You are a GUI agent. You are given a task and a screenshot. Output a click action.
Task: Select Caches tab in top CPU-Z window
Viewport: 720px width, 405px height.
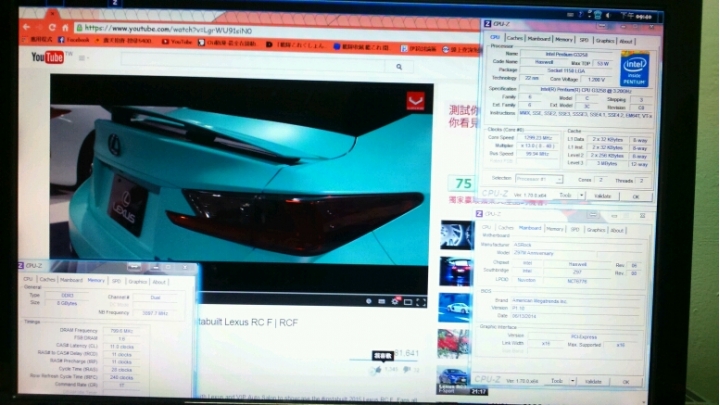point(515,39)
